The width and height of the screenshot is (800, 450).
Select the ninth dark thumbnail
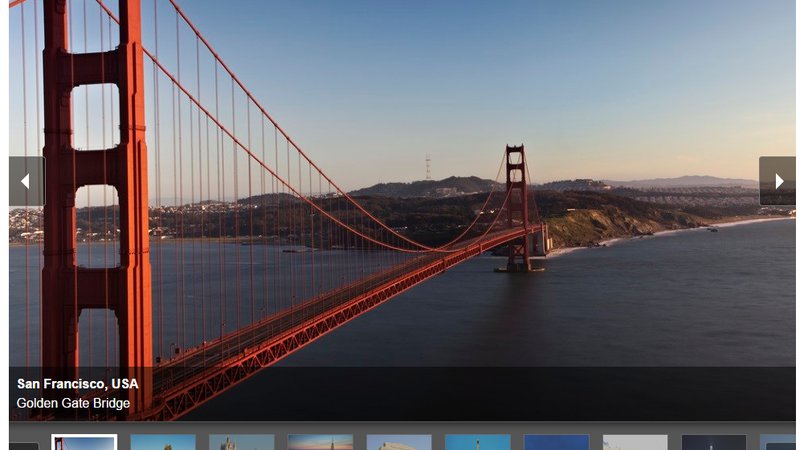pos(713,442)
